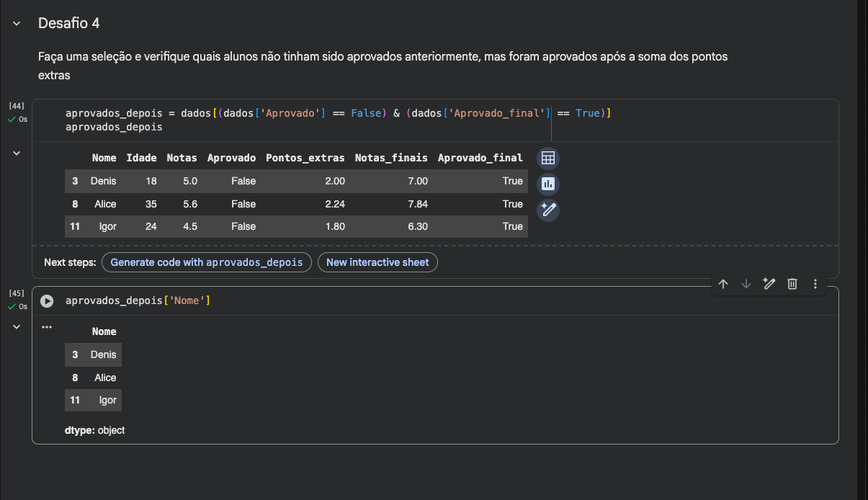Convert the dataframe to an interactive table
Screen dimensions: 868x500
[x=548, y=159]
